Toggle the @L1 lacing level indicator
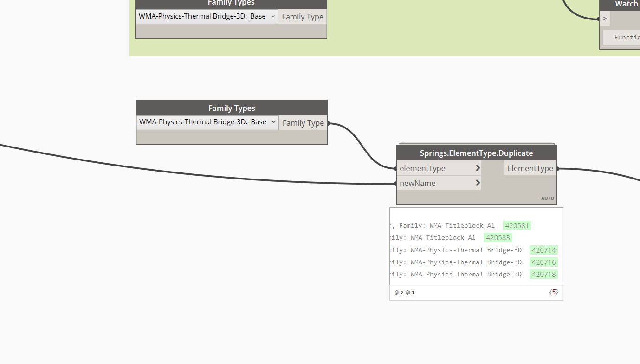This screenshot has width=640, height=364. point(410,292)
